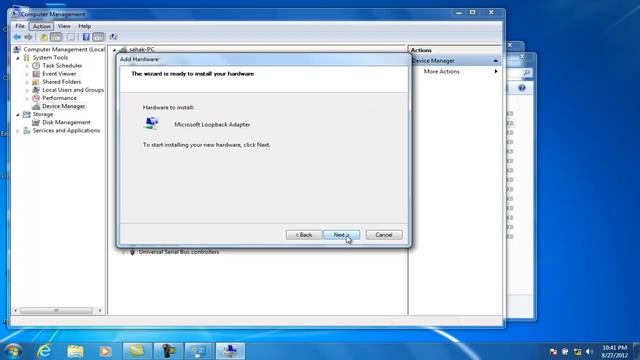The width and height of the screenshot is (640, 360).
Task: Click the Performance gauge icon in the tree
Action: 36,98
